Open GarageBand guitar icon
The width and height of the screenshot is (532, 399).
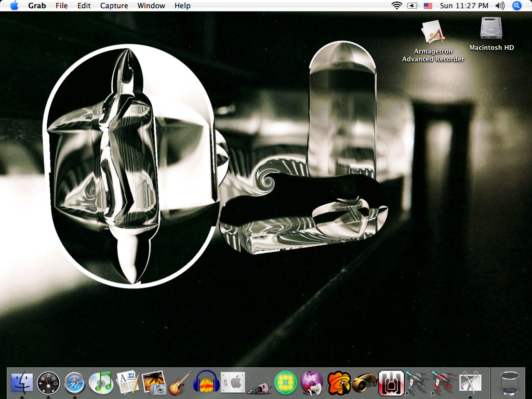[180, 383]
